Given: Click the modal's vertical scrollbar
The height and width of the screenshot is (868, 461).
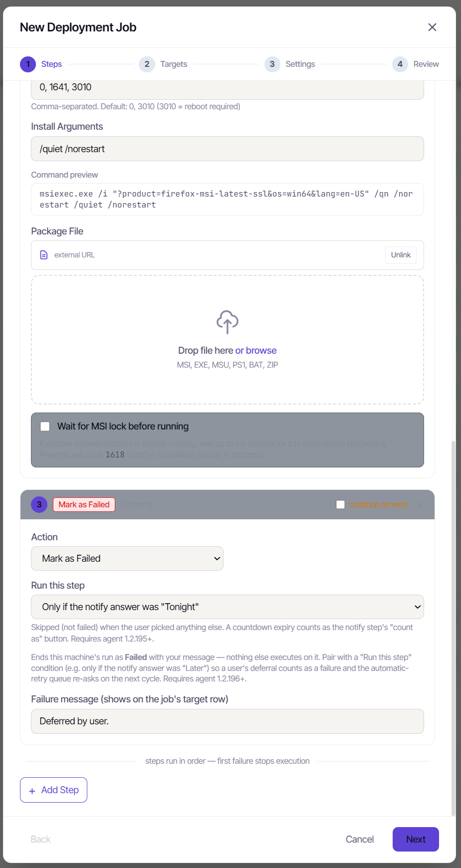Looking at the screenshot, I should click(453, 629).
